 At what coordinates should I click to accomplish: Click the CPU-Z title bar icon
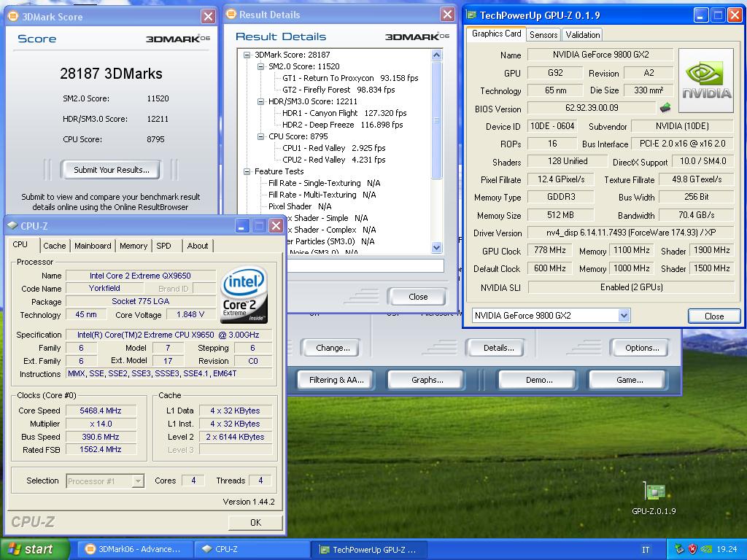[12, 226]
